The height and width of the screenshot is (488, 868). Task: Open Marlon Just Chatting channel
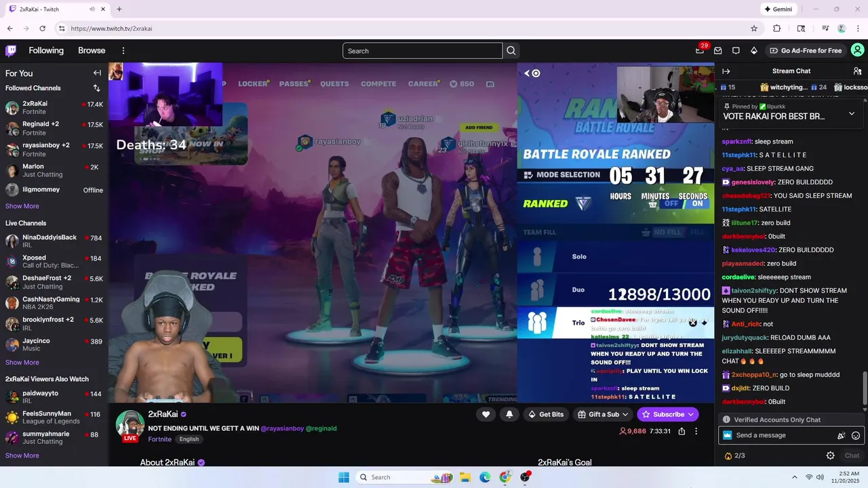54,170
